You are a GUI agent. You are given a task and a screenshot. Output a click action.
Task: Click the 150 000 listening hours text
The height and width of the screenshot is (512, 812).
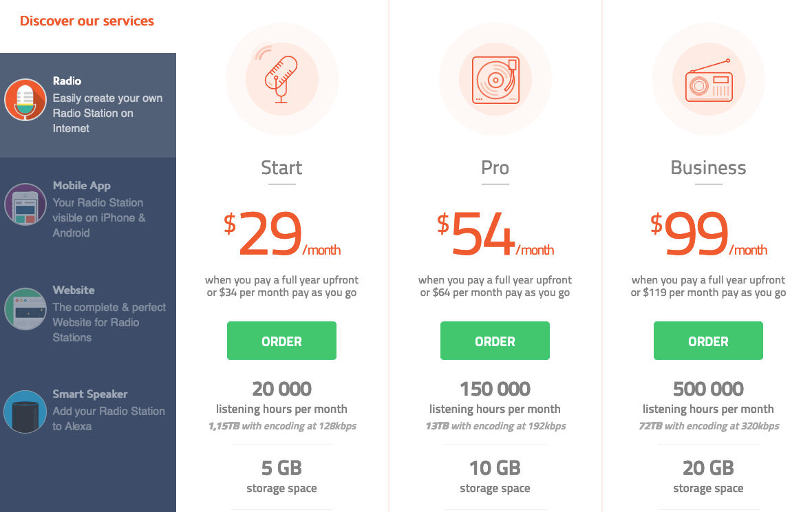[495, 388]
